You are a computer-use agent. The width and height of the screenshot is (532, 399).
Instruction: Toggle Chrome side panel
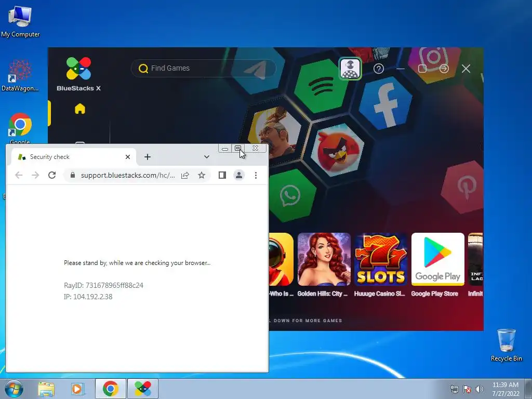222,175
